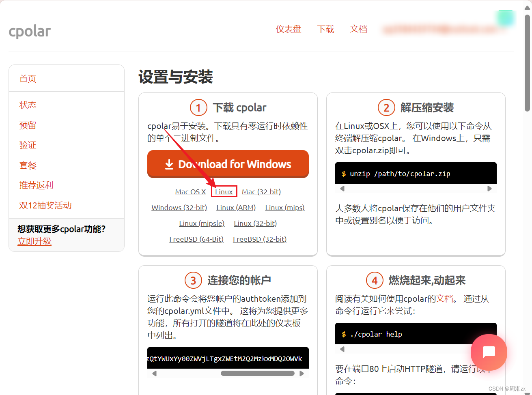
Task: Open the chat support bubble
Action: coord(489,352)
